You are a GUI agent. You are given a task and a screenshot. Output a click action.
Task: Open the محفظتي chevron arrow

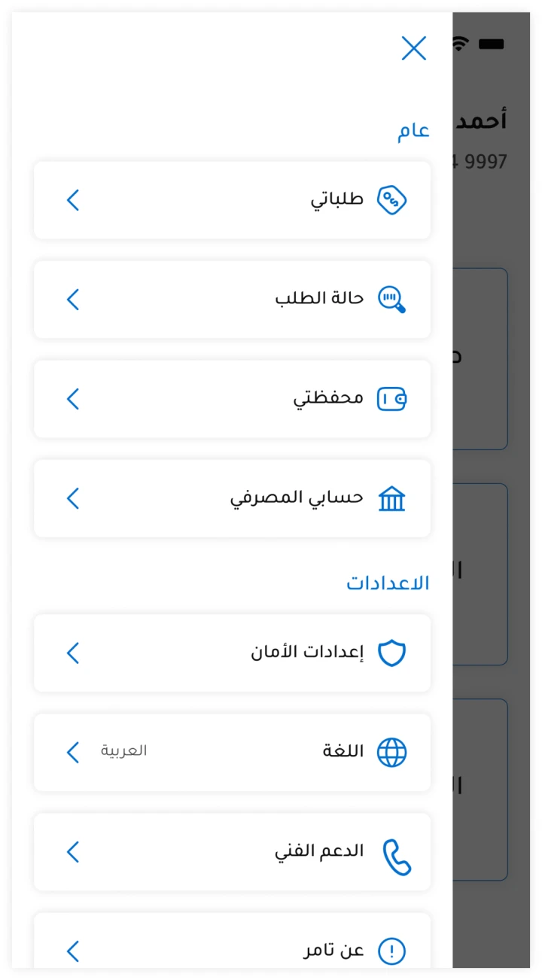click(73, 399)
